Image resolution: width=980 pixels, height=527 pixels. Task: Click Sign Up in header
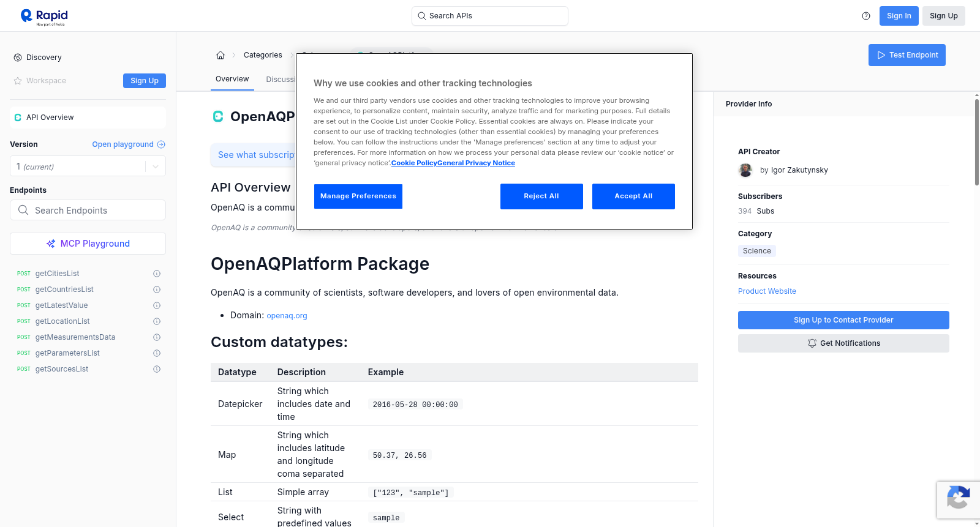pyautogui.click(x=944, y=16)
